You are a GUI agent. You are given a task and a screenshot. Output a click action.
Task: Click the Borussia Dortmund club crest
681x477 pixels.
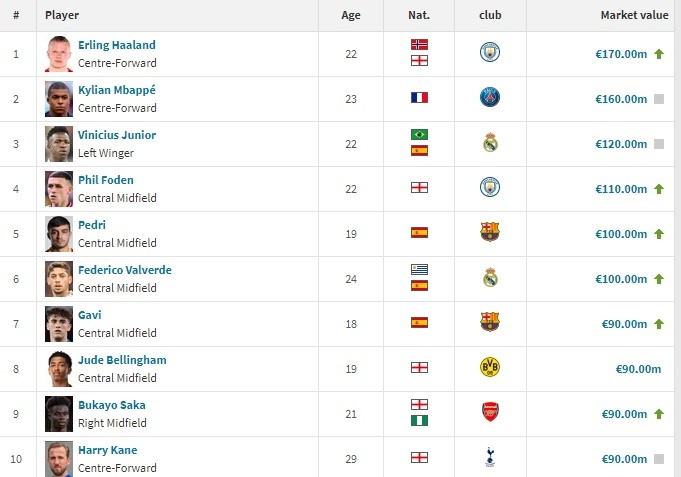pos(489,367)
